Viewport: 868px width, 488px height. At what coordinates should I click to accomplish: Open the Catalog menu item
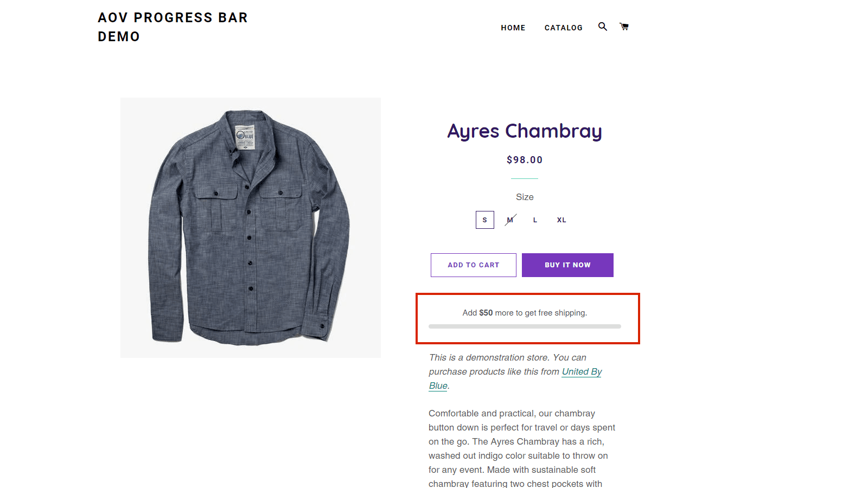(563, 28)
